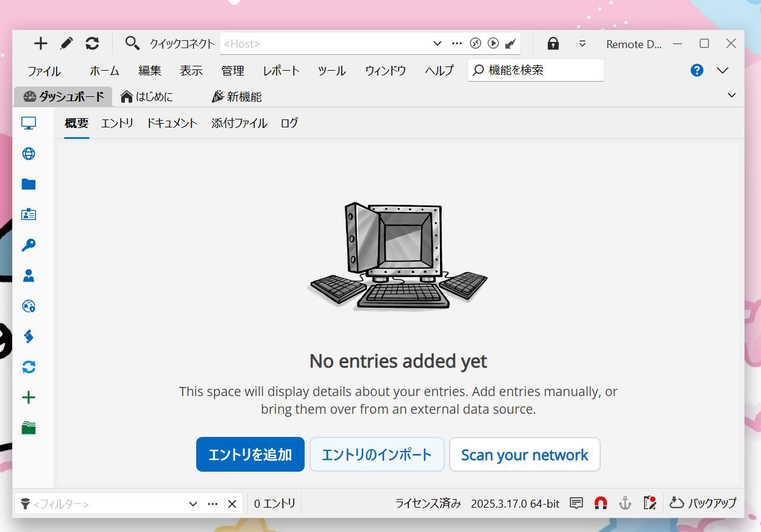Open an RDP quick connect session icon
This screenshot has width=761, height=532.
475,43
